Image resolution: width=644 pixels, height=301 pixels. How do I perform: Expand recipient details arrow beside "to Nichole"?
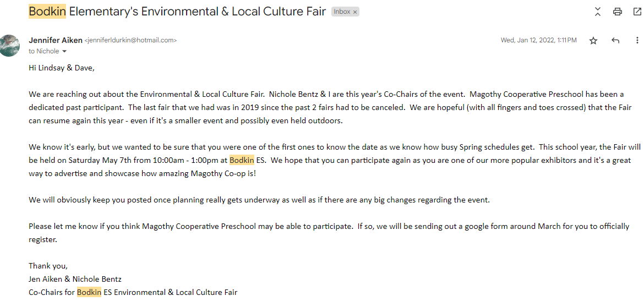[64, 52]
